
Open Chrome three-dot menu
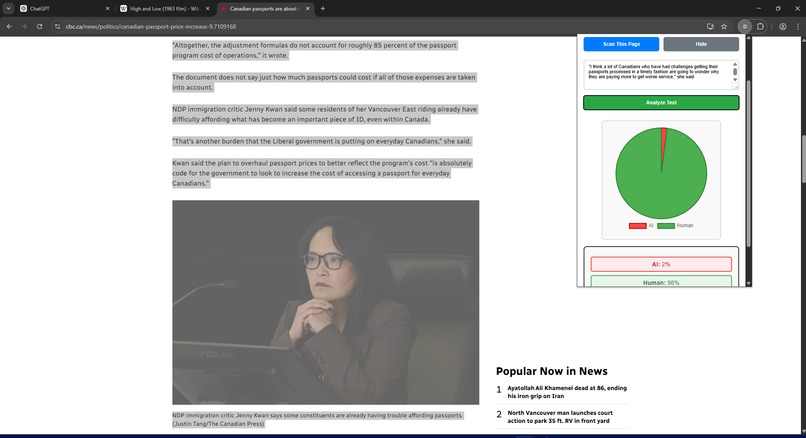[798, 27]
